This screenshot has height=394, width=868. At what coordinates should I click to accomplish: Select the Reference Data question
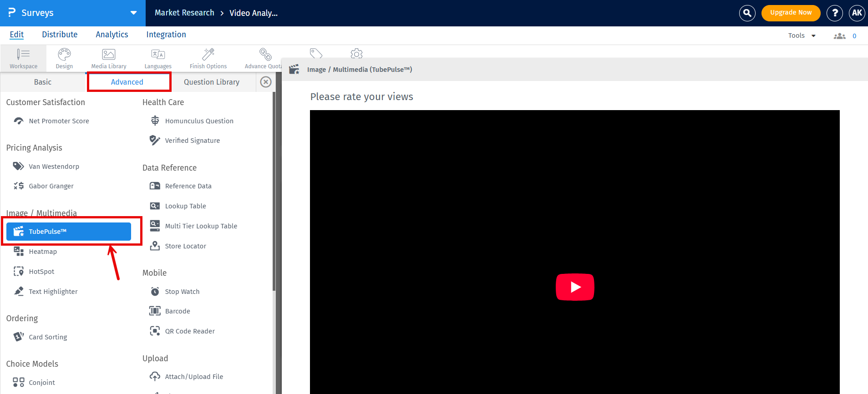tap(188, 186)
